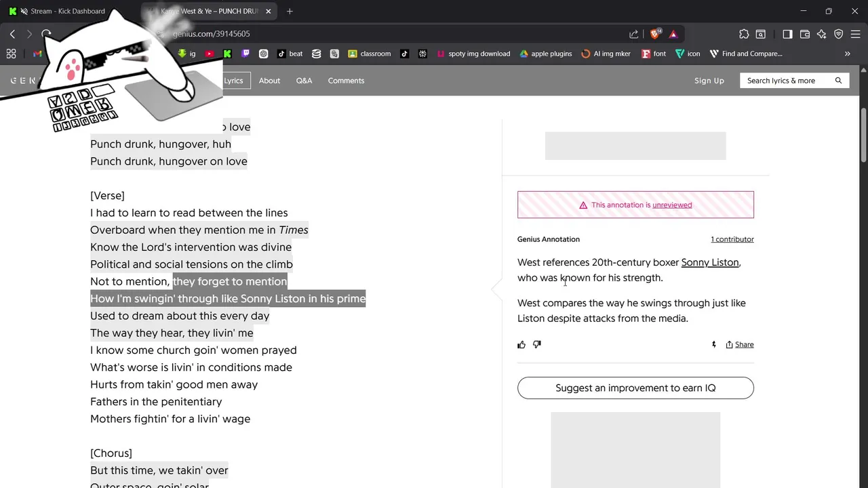Viewport: 868px width, 488px height.
Task: Click 'Suggest an improvement to earn IQ'
Action: (635, 388)
